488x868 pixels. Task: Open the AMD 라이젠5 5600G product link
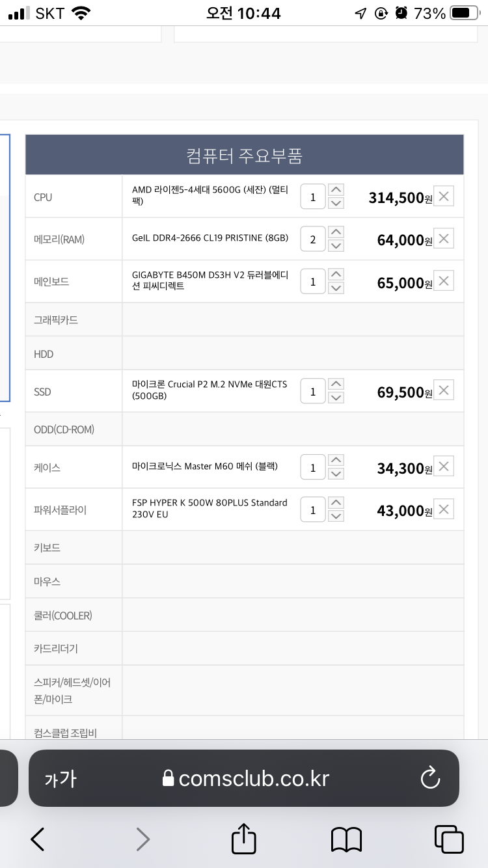[x=210, y=196]
